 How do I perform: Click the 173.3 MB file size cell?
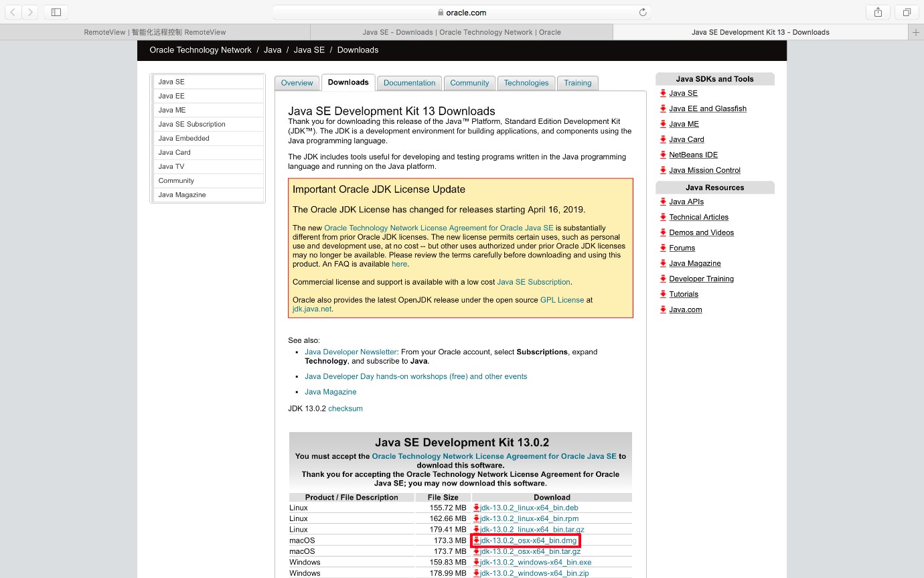[x=443, y=540]
